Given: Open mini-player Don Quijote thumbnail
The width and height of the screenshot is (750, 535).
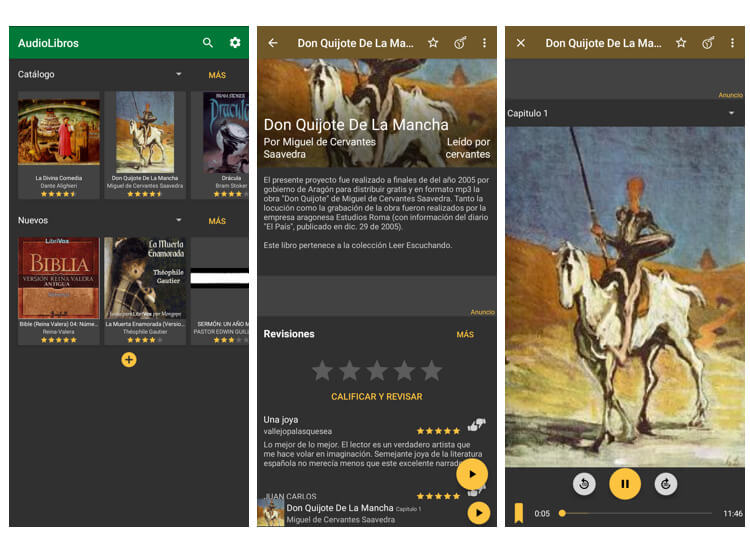Looking at the screenshot, I should (x=271, y=512).
